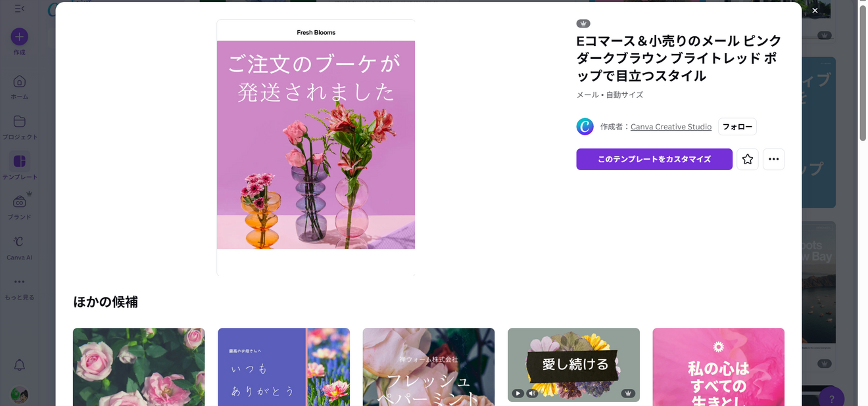
Task: Click このテンプレートをカスタマイズ button
Action: click(x=654, y=159)
